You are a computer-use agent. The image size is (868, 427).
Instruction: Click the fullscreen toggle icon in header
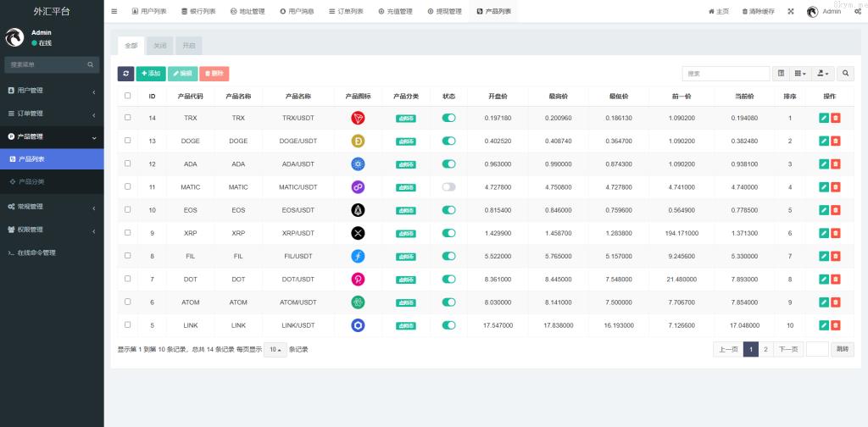[x=791, y=11]
